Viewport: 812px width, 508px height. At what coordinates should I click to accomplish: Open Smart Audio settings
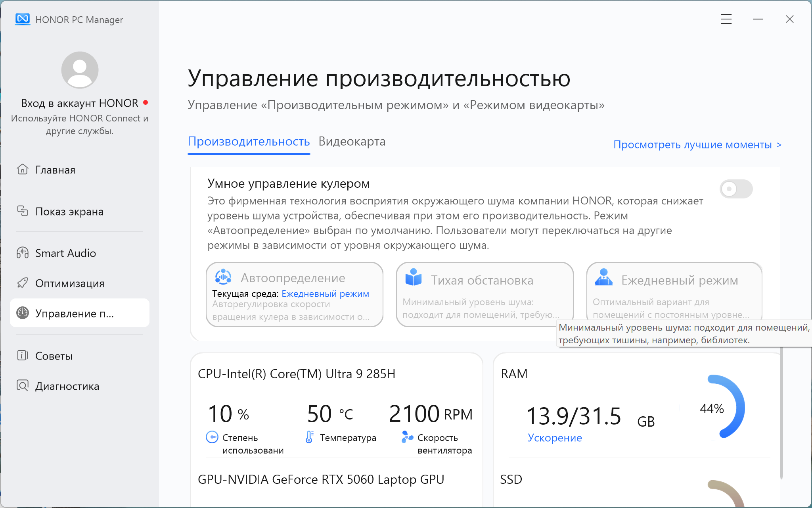coord(65,253)
